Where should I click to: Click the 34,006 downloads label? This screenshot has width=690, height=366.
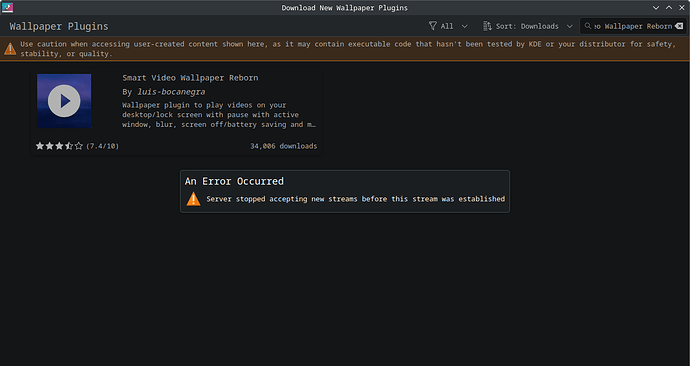[283, 146]
